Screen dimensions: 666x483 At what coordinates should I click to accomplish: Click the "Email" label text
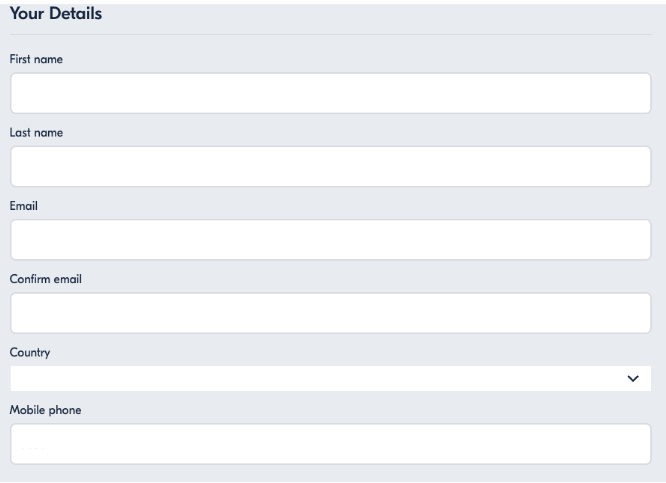[24, 206]
